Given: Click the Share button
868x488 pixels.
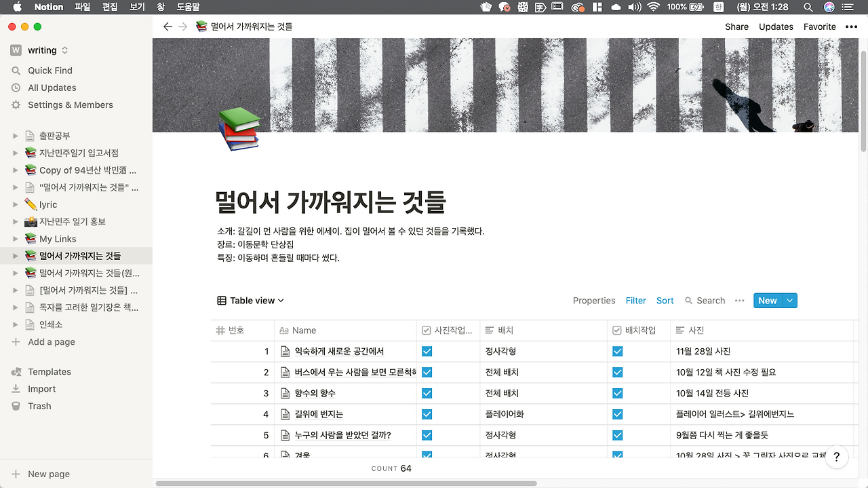Looking at the screenshot, I should pos(736,26).
